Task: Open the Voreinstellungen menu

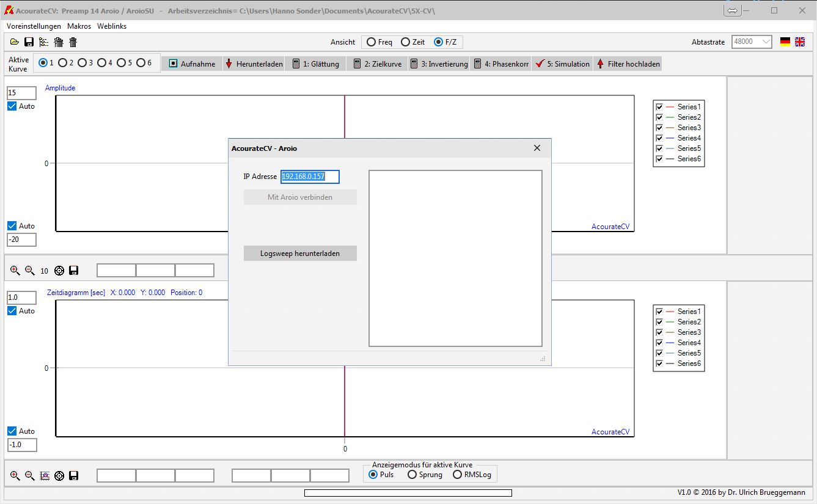Action: [34, 26]
